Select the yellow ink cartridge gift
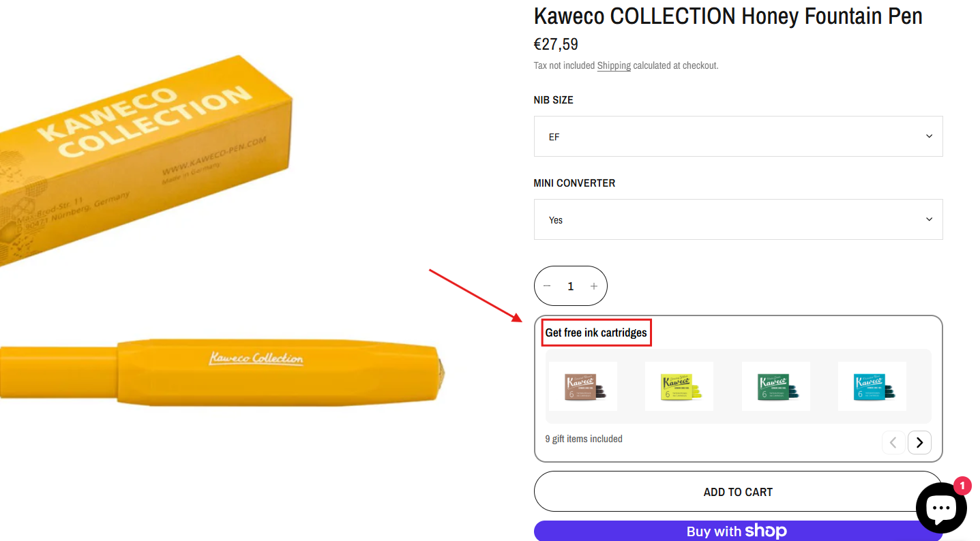The height and width of the screenshot is (541, 980). point(679,386)
